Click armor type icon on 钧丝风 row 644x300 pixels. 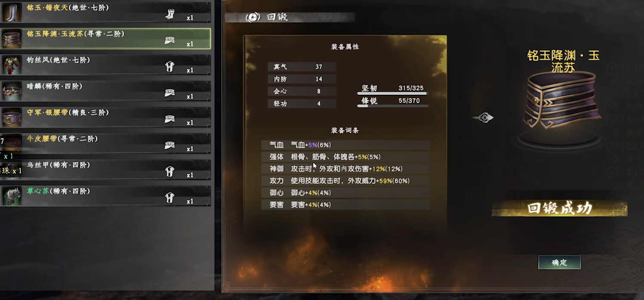(x=170, y=66)
